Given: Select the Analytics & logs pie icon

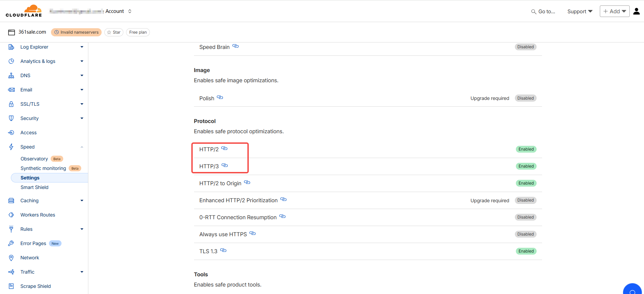Looking at the screenshot, I should point(11,61).
